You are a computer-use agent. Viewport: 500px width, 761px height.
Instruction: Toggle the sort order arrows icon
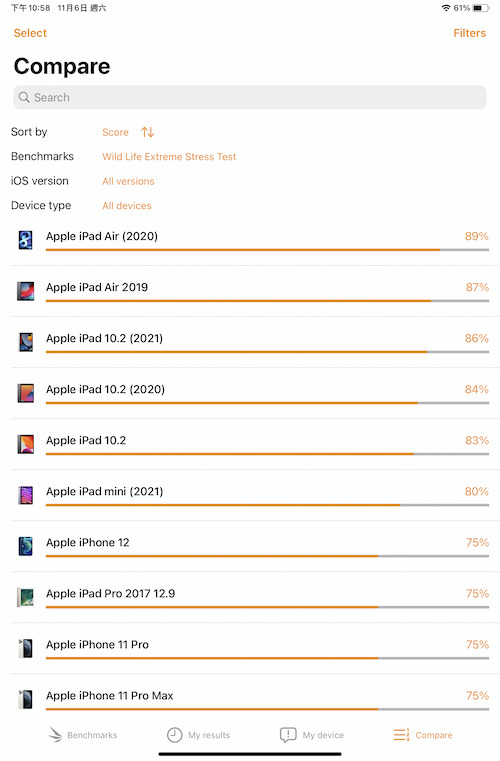click(x=148, y=132)
